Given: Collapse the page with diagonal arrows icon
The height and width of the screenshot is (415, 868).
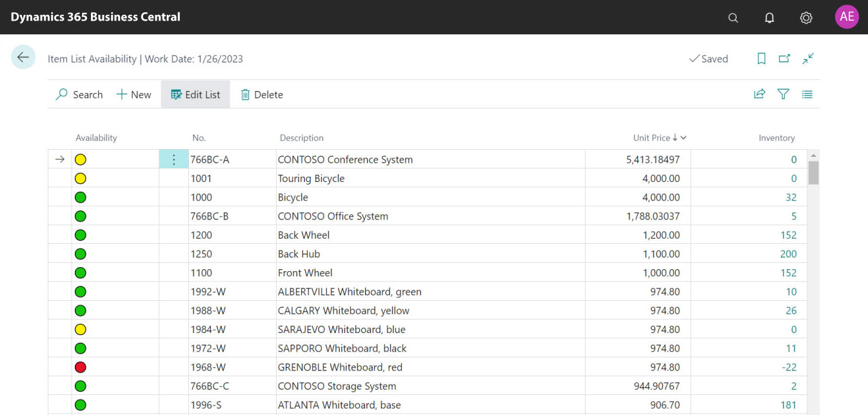Looking at the screenshot, I should pyautogui.click(x=808, y=59).
